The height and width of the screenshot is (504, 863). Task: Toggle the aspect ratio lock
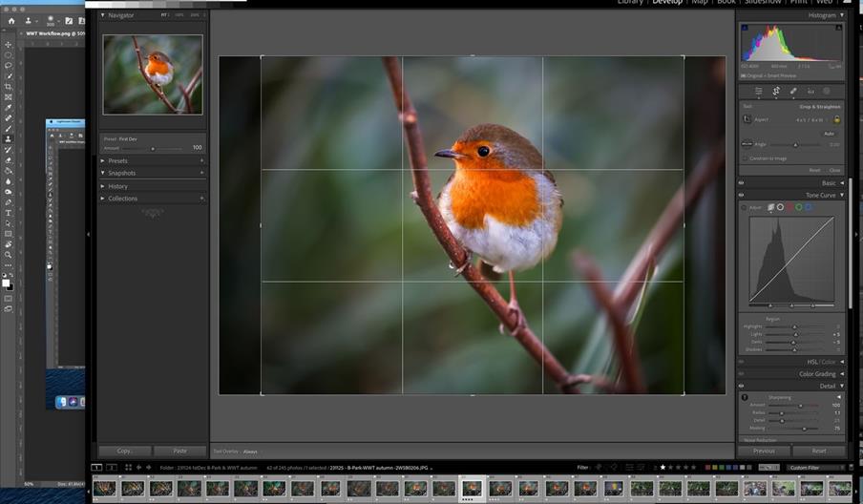click(x=836, y=119)
